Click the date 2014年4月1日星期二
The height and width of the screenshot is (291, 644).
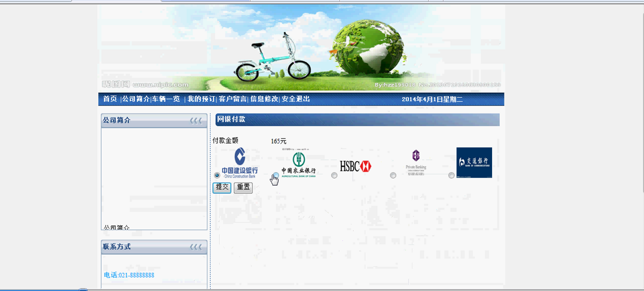tap(432, 99)
